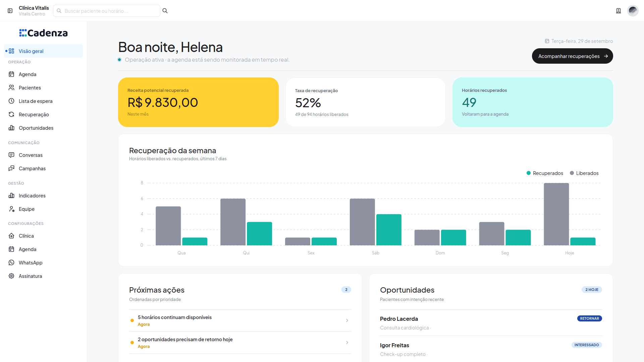
Task: Expand '5 horários continuam disponíveis' chevron
Action: pyautogui.click(x=347, y=320)
